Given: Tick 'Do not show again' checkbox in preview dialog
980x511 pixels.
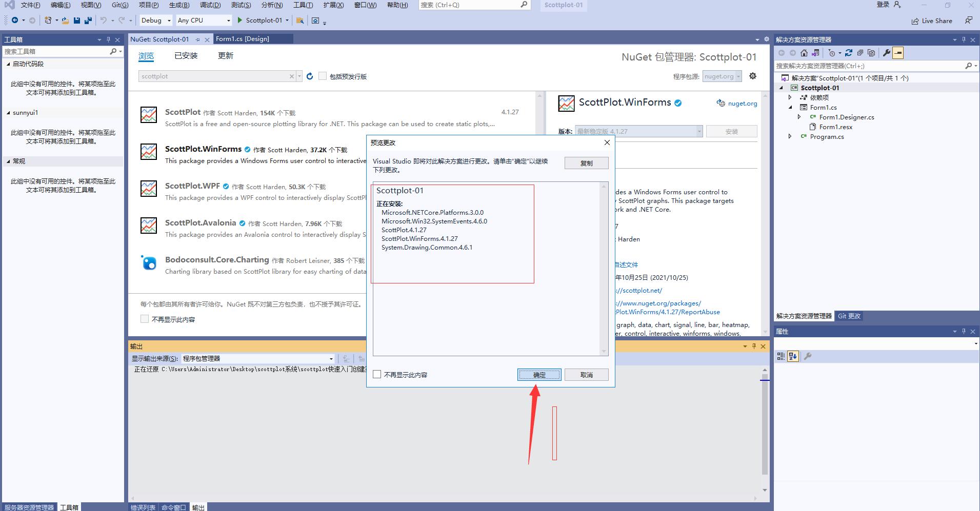Looking at the screenshot, I should pyautogui.click(x=377, y=374).
